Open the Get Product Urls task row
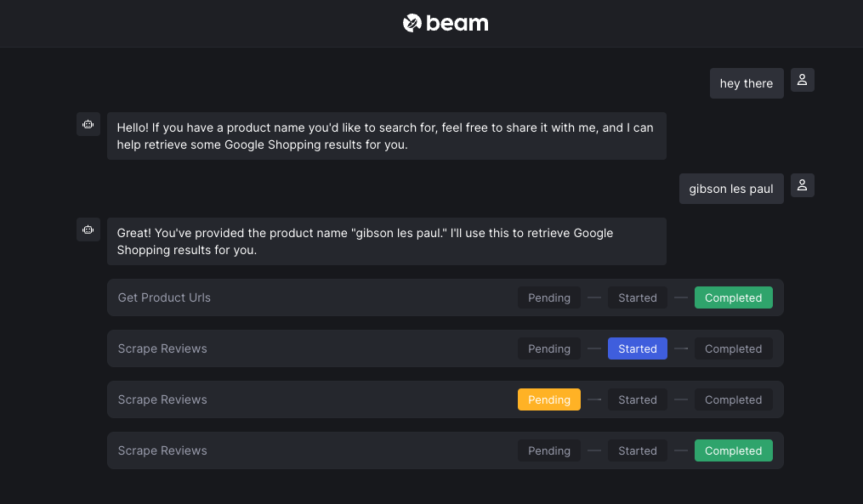 446,297
